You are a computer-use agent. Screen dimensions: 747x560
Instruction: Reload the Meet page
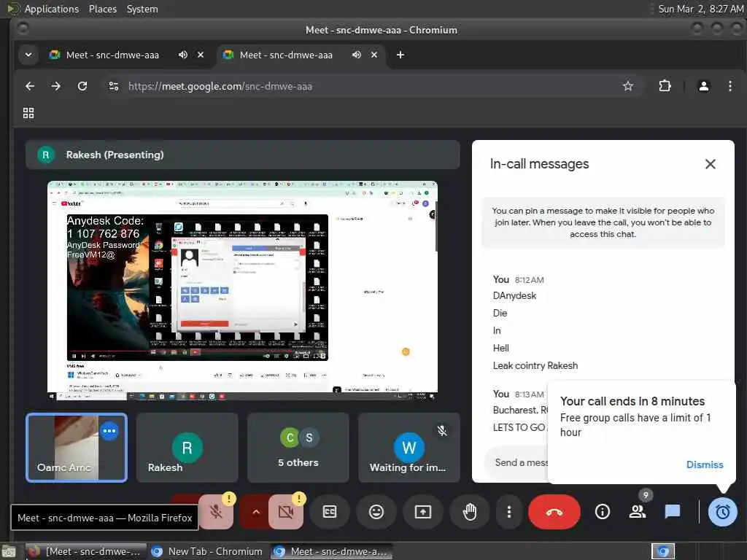tap(82, 86)
